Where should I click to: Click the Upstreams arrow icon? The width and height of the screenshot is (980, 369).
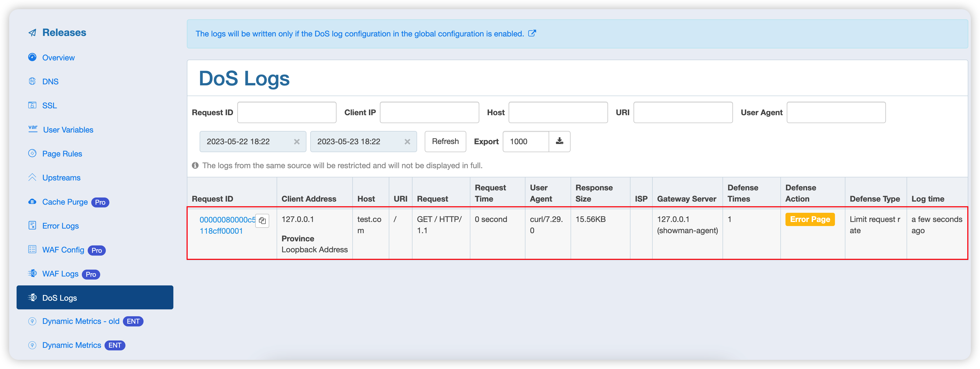coord(32,177)
